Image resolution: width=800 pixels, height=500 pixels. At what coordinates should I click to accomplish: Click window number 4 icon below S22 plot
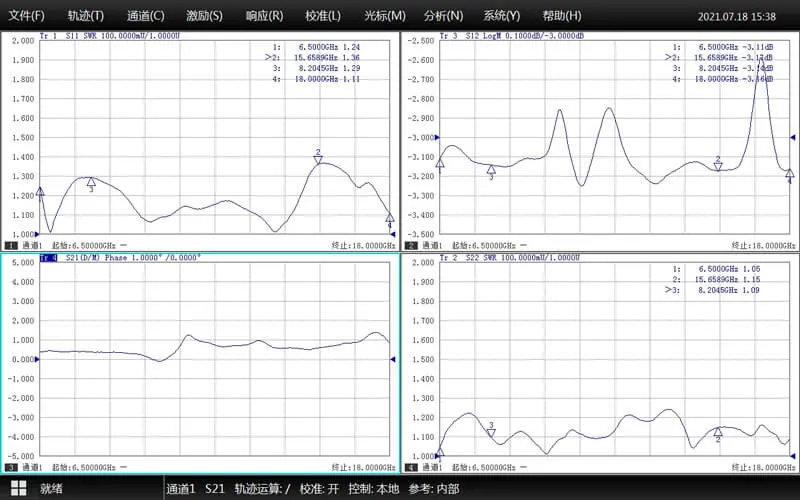[x=411, y=467]
